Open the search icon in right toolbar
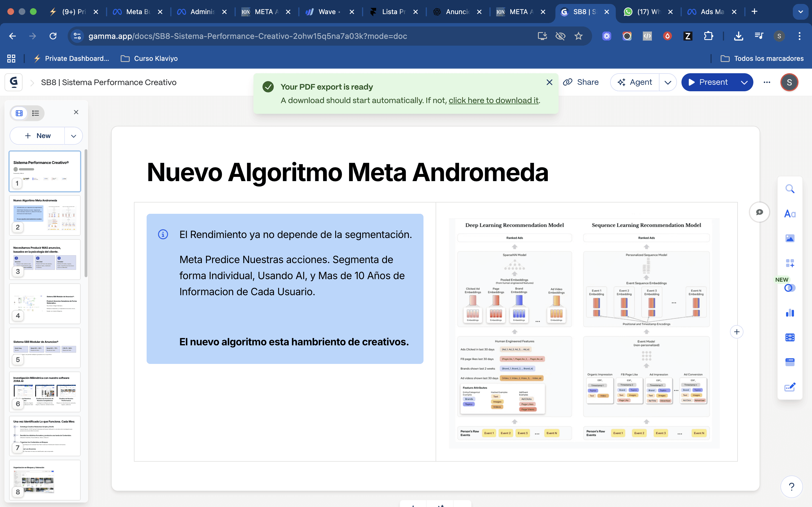Image resolution: width=812 pixels, height=507 pixels. click(790, 189)
